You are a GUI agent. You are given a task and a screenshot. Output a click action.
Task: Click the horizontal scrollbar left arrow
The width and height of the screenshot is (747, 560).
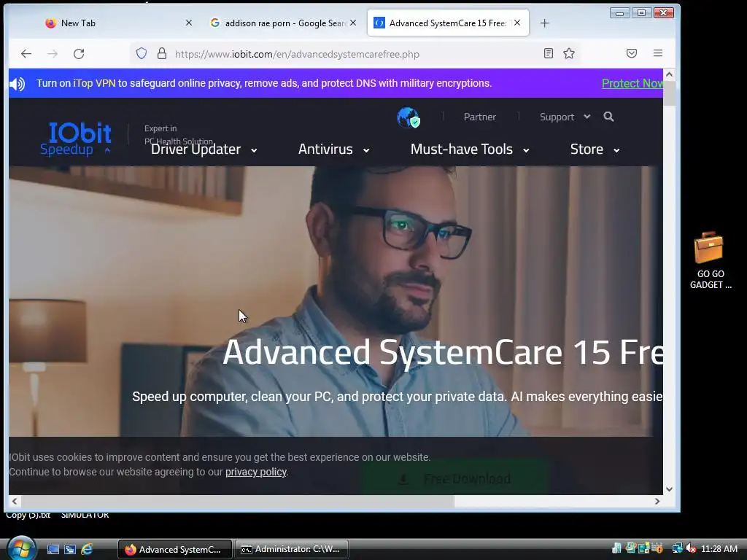click(x=15, y=502)
